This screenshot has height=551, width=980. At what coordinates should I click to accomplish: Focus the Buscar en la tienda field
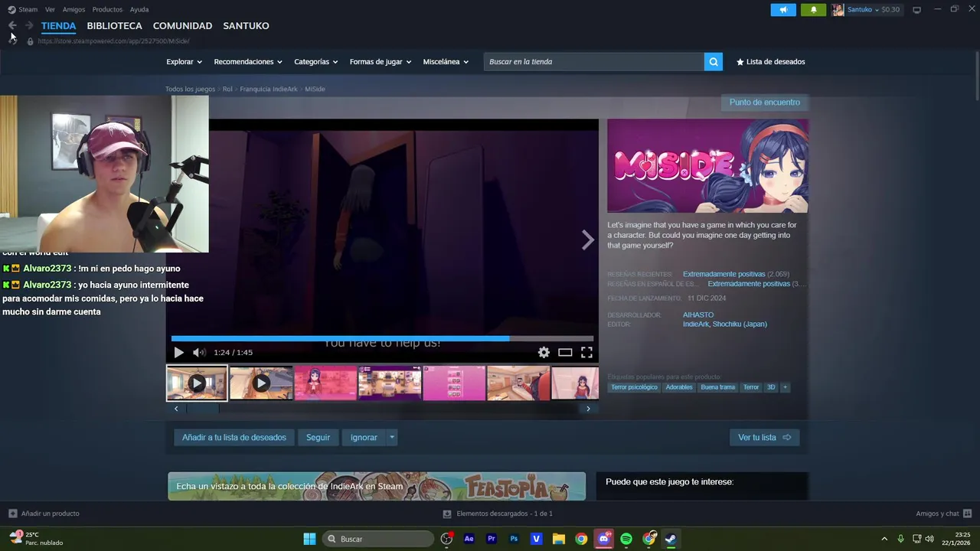click(x=594, y=62)
